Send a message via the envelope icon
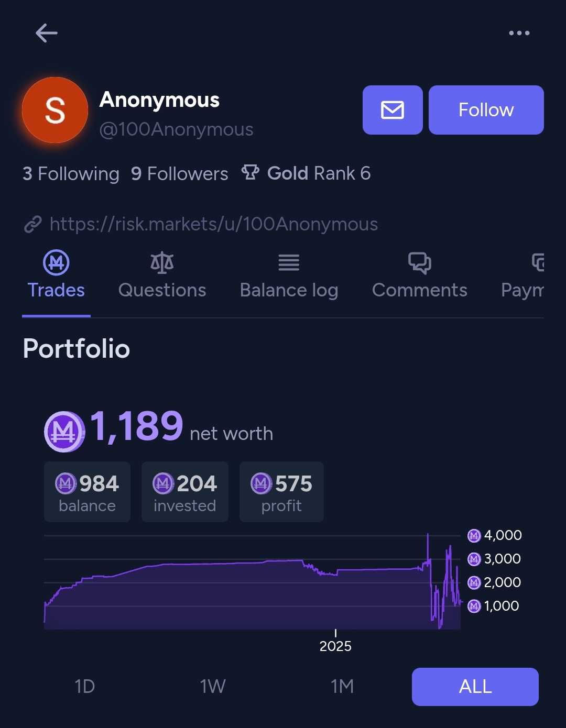The image size is (566, 728). coord(393,110)
